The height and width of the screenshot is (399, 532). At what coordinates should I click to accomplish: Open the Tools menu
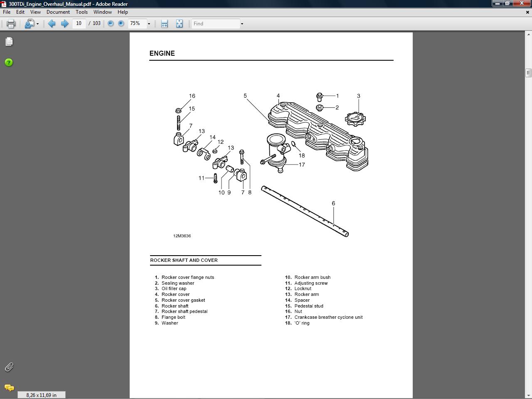pyautogui.click(x=81, y=12)
